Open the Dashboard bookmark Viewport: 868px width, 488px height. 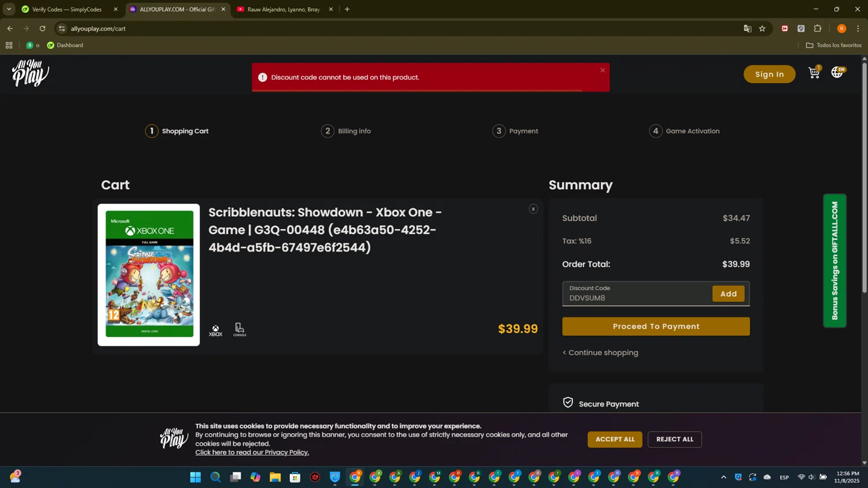coord(65,45)
